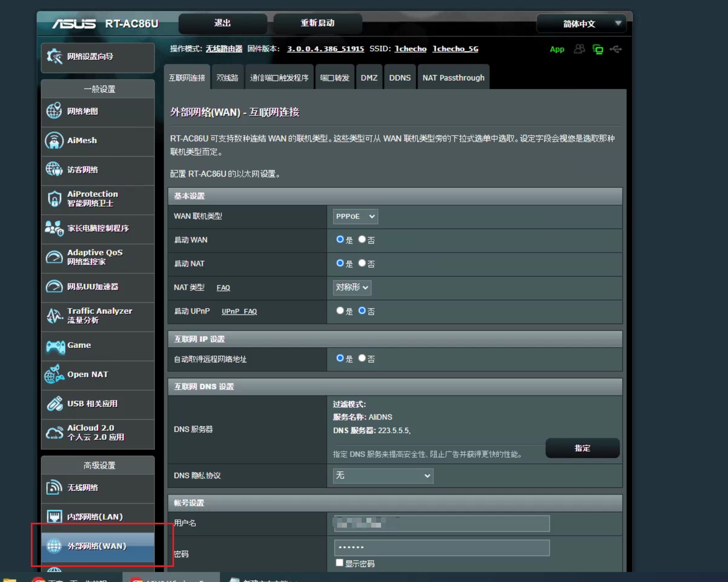Click the 退出 logout button
The height and width of the screenshot is (582, 728).
pos(223,23)
